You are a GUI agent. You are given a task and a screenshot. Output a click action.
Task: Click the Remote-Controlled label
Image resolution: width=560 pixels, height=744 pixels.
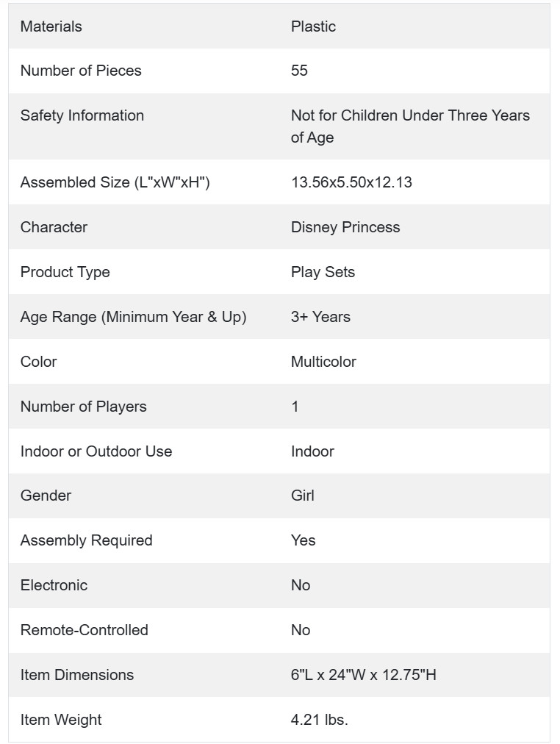point(84,630)
